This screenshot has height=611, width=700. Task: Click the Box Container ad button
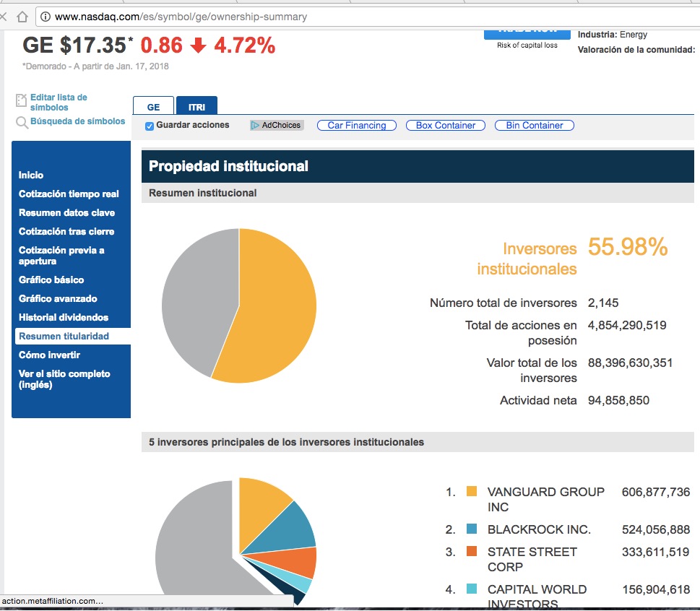[x=446, y=126]
